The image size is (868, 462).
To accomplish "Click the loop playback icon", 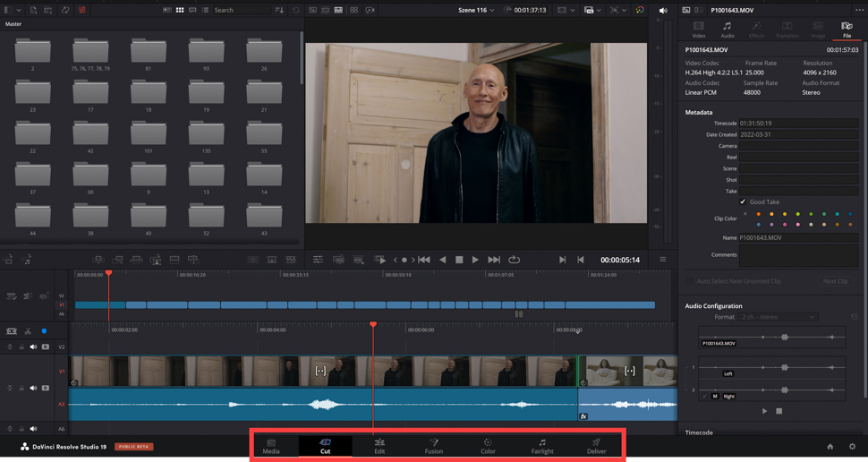I will (x=514, y=260).
